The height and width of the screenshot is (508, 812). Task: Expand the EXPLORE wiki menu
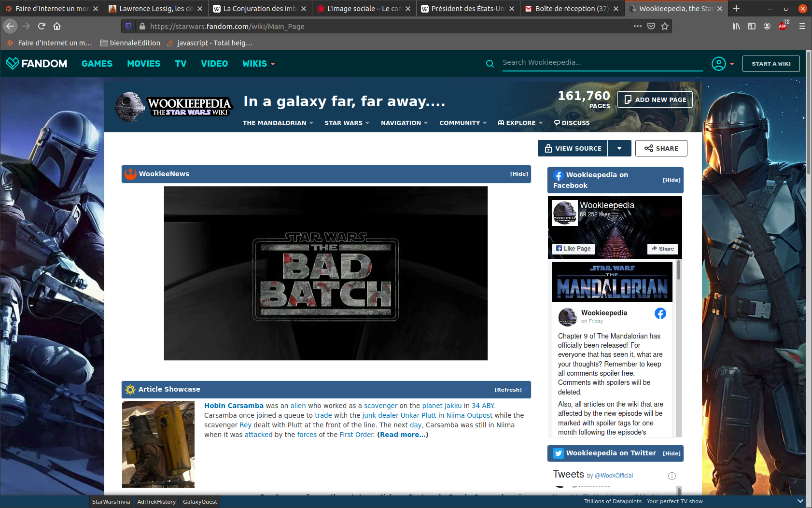tap(520, 123)
